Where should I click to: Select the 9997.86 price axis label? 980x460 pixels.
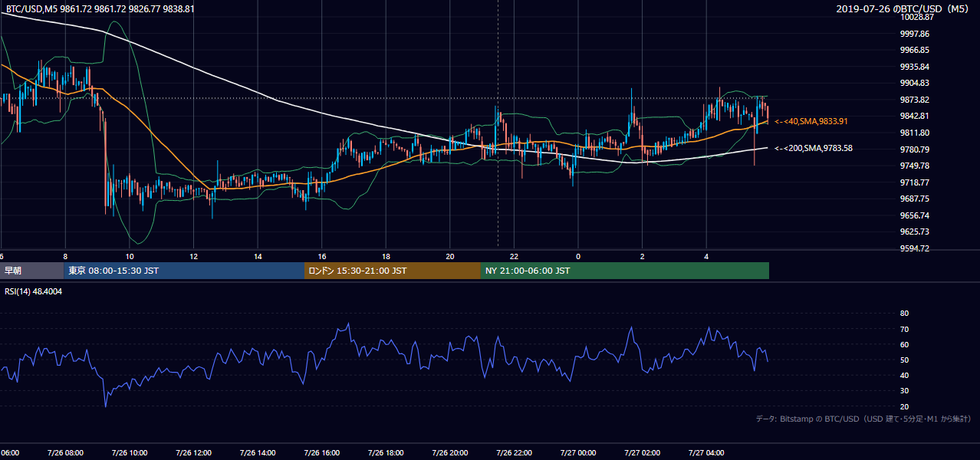click(915, 34)
